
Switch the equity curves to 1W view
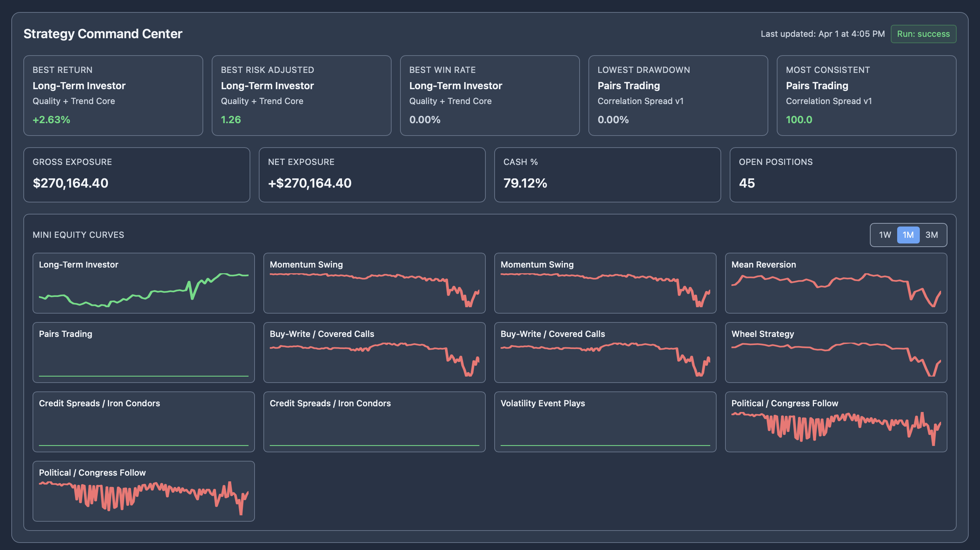[x=885, y=235]
